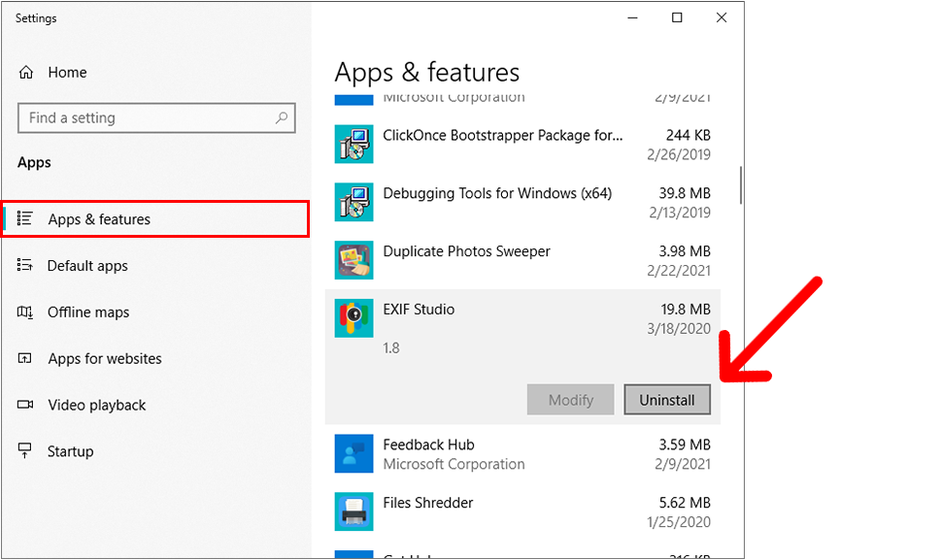Click Microsoft Corporation under Feedback Hub
The image size is (941, 560).
point(454,465)
